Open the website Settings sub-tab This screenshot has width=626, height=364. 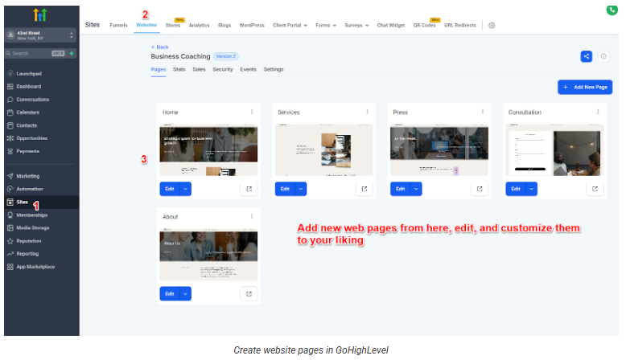(274, 69)
